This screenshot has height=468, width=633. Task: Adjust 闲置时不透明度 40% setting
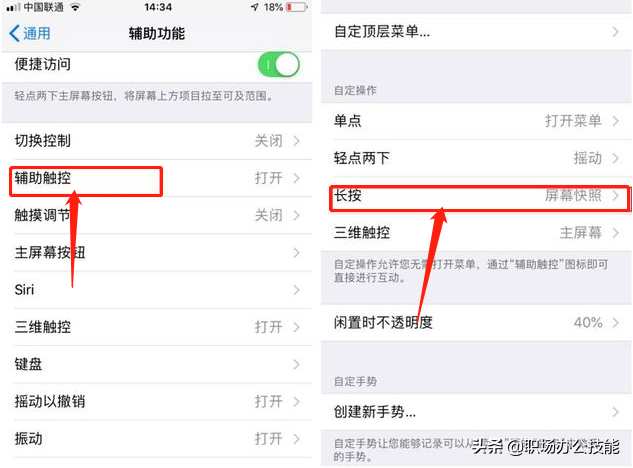pyautogui.click(x=476, y=322)
